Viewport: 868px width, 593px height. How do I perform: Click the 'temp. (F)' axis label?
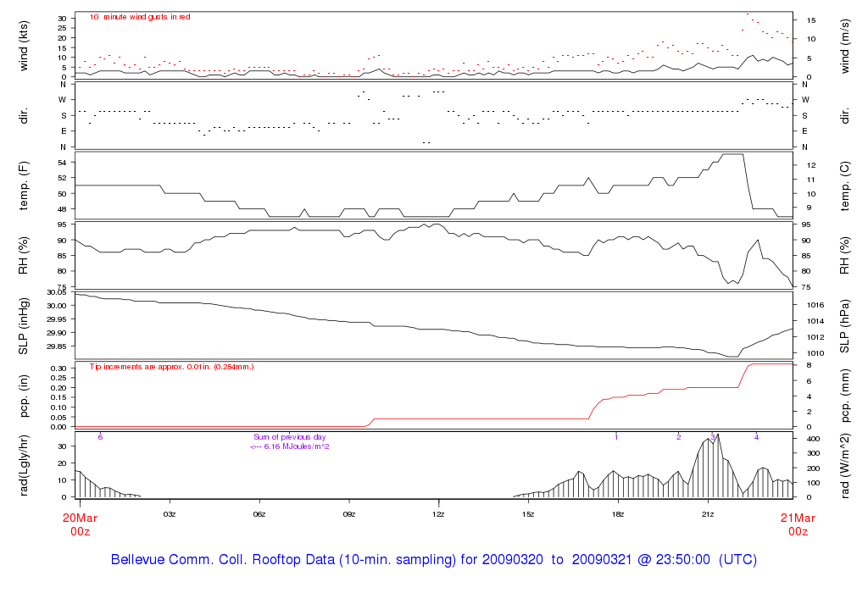pos(23,186)
